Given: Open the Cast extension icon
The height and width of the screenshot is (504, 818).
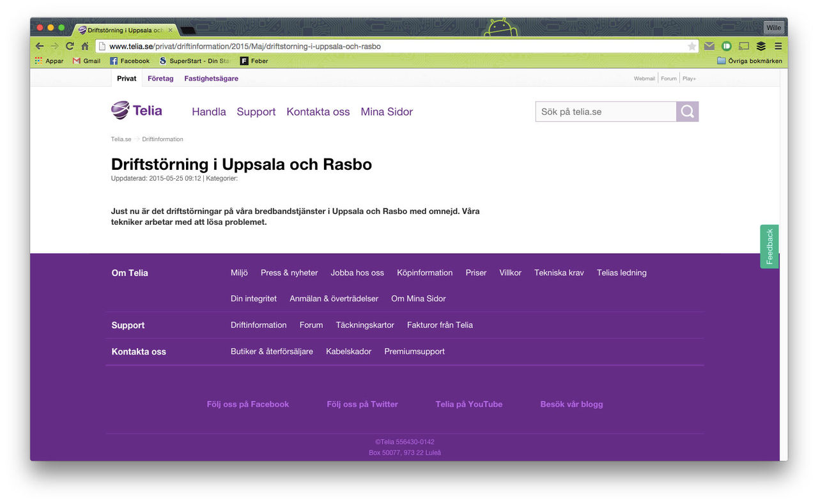Looking at the screenshot, I should [744, 46].
